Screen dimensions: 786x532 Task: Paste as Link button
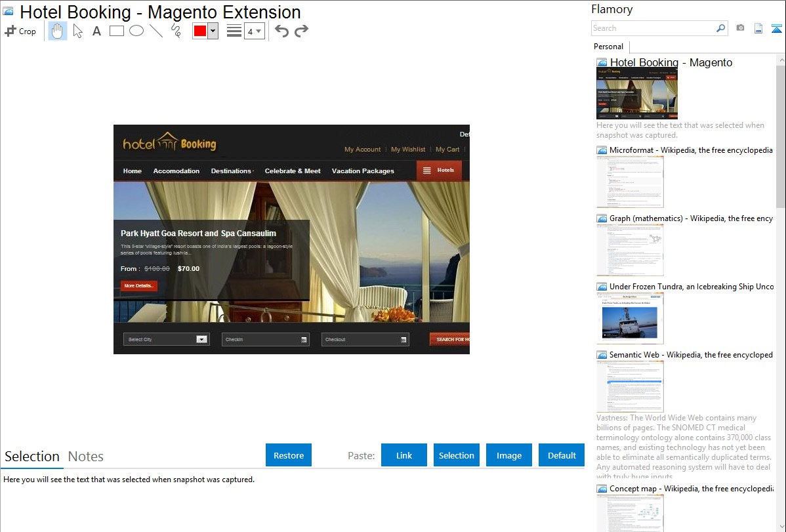click(x=404, y=455)
